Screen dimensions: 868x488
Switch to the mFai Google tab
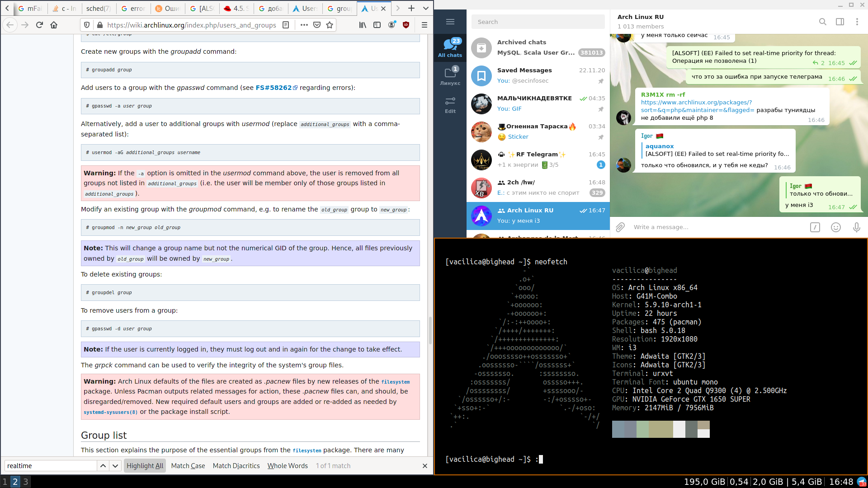click(30, 8)
